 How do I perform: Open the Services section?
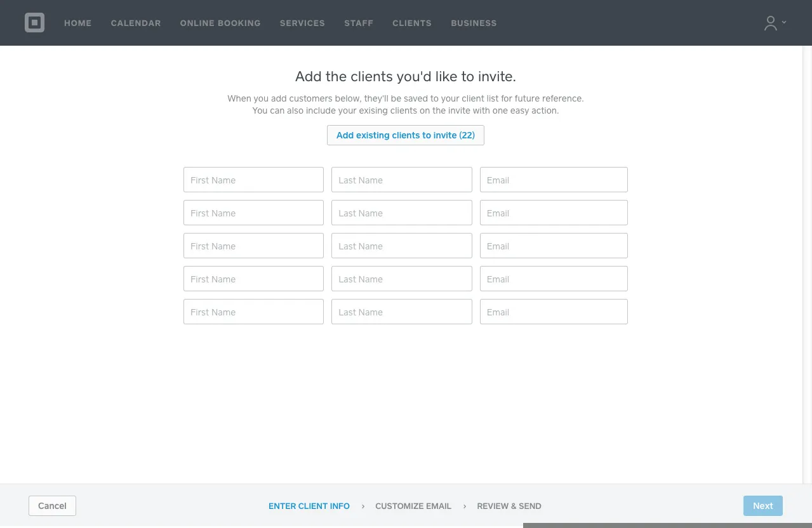(x=302, y=23)
